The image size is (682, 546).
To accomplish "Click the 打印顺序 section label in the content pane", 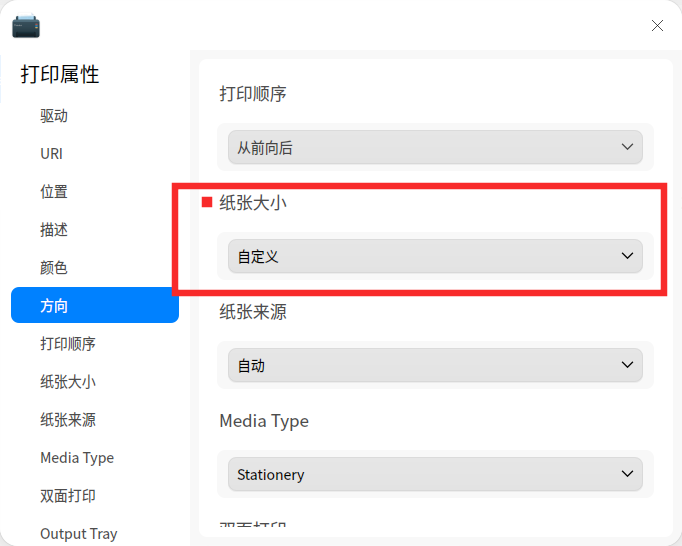I will [x=253, y=94].
